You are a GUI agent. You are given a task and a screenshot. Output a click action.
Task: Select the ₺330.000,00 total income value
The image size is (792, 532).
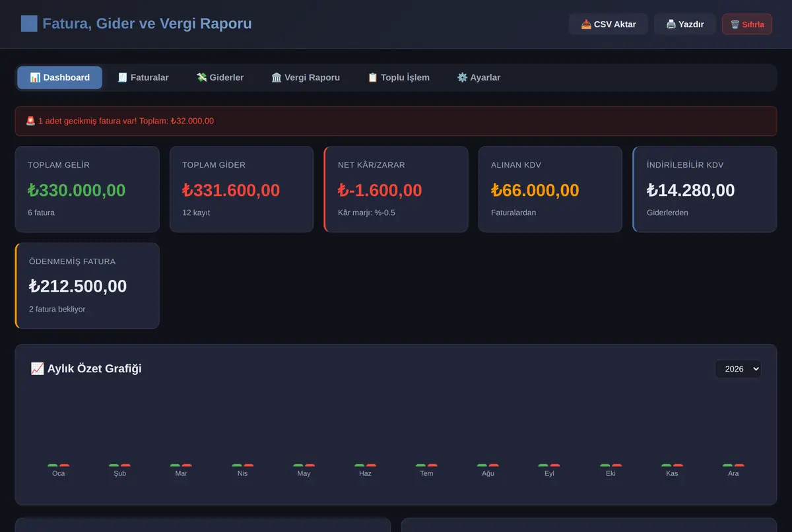[77, 190]
